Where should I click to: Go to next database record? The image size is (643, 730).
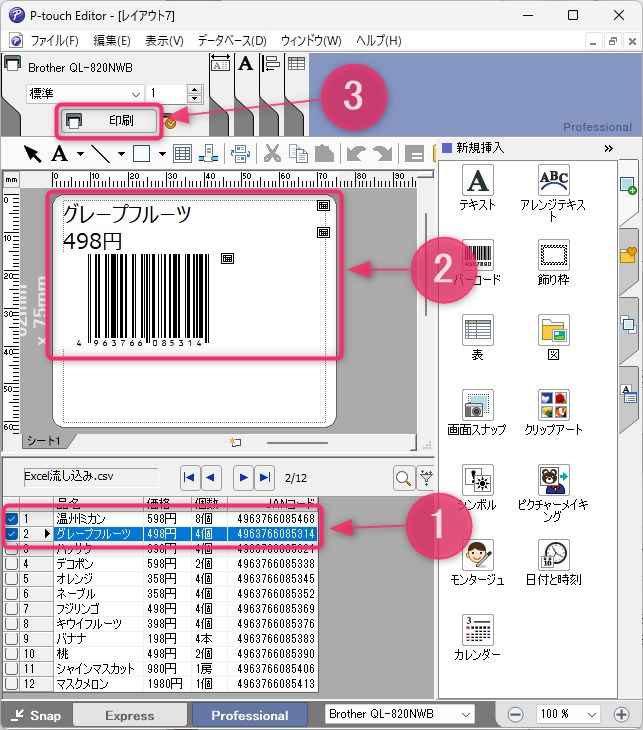tap(243, 478)
